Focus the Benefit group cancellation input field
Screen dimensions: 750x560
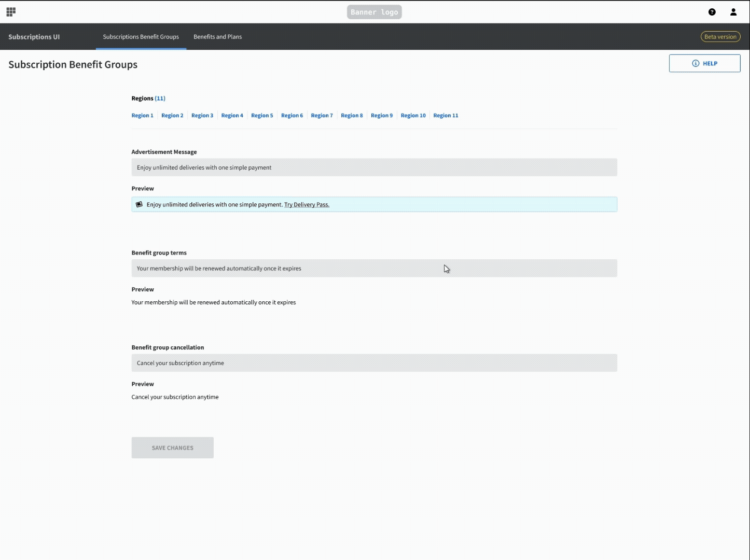374,363
